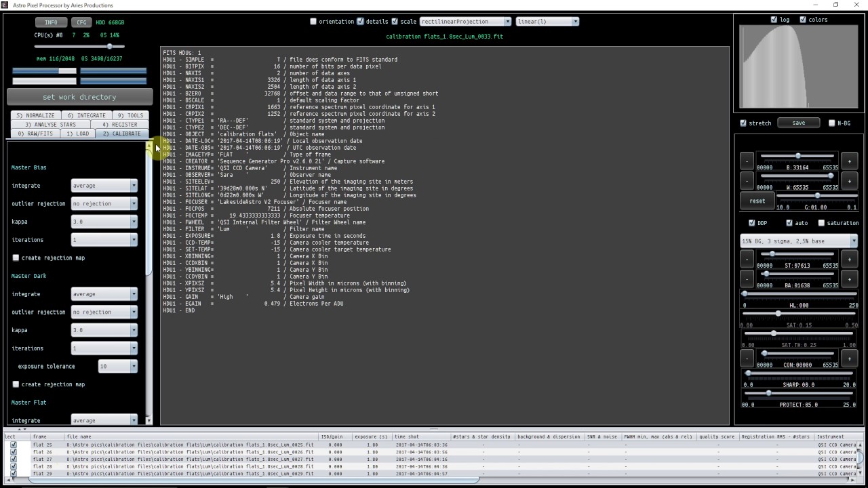Decrease the B black point with minus button

[x=747, y=161]
